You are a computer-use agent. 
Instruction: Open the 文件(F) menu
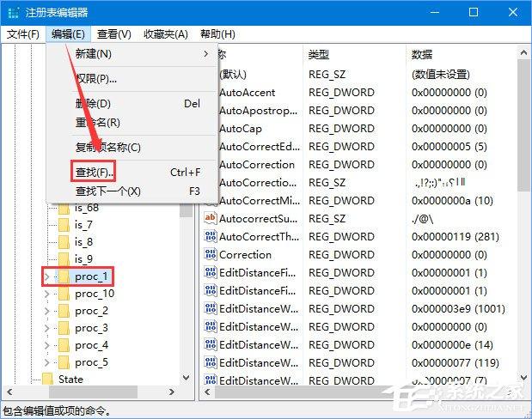click(23, 33)
